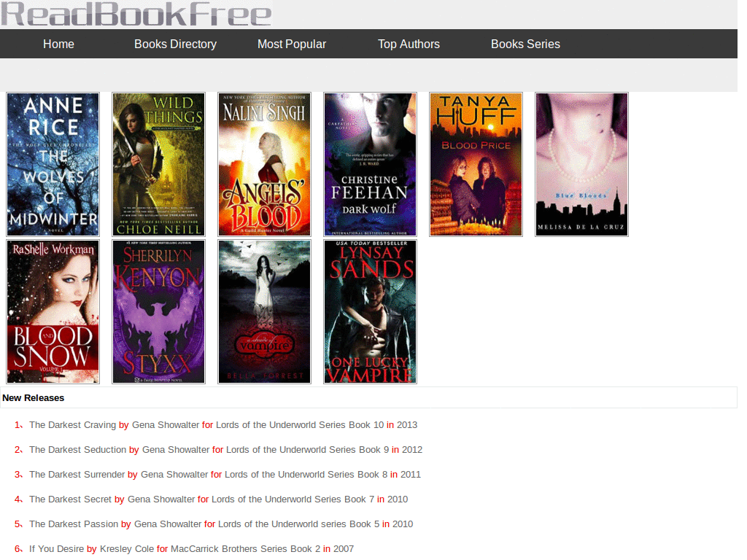Open The Darkest Surrender link
The height and width of the screenshot is (560, 747).
tap(77, 474)
